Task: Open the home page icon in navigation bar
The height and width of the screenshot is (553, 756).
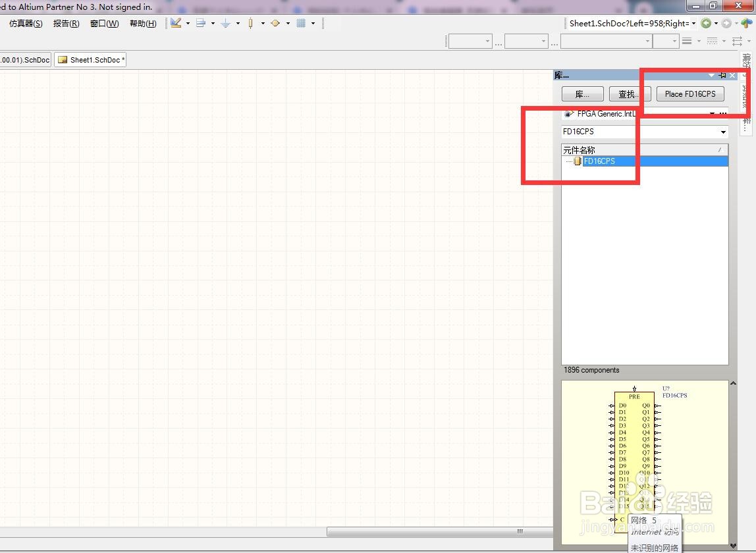Action: click(x=746, y=23)
